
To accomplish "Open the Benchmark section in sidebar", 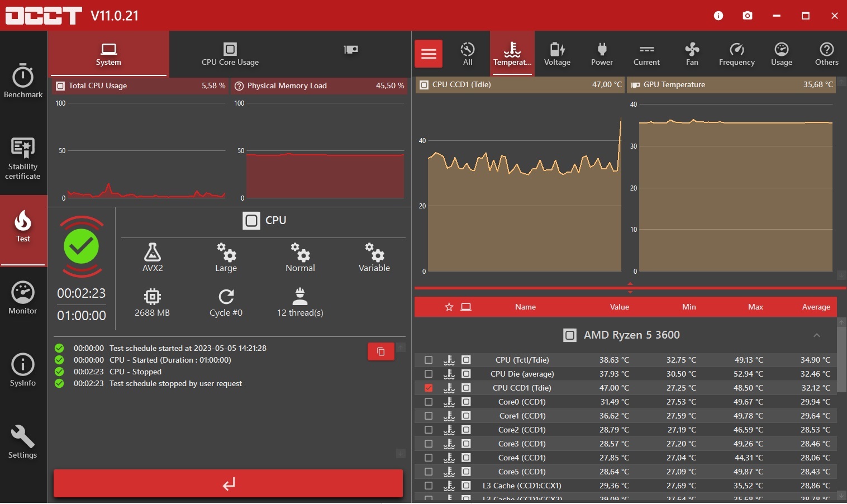I will 23,81.
